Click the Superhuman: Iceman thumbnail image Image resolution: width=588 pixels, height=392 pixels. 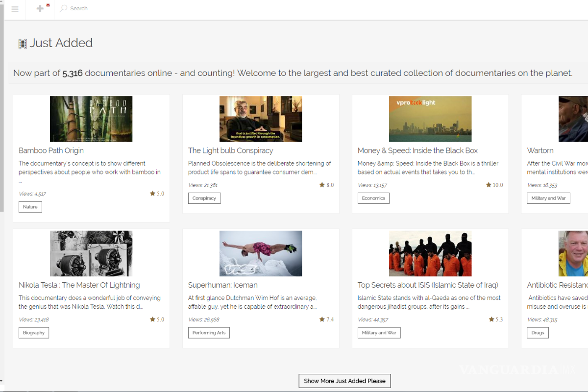[x=261, y=254]
